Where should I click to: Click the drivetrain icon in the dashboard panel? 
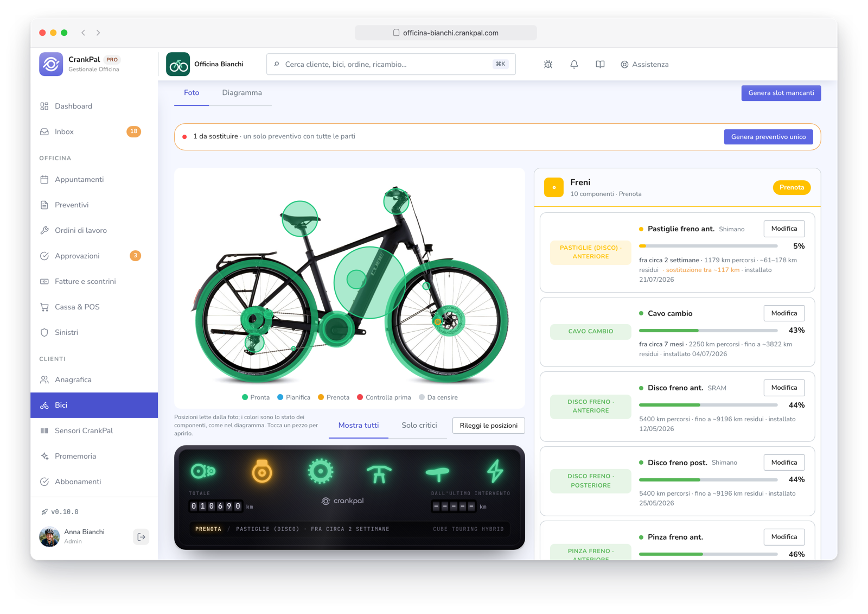(203, 471)
